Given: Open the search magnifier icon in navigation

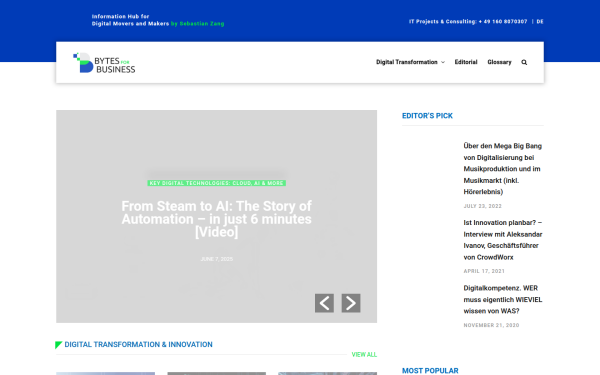Looking at the screenshot, I should click(524, 62).
